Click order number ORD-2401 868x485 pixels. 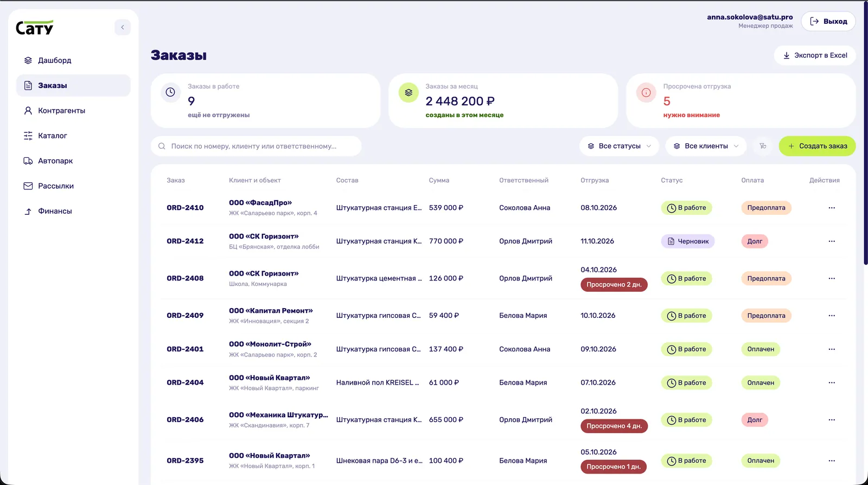(x=185, y=349)
